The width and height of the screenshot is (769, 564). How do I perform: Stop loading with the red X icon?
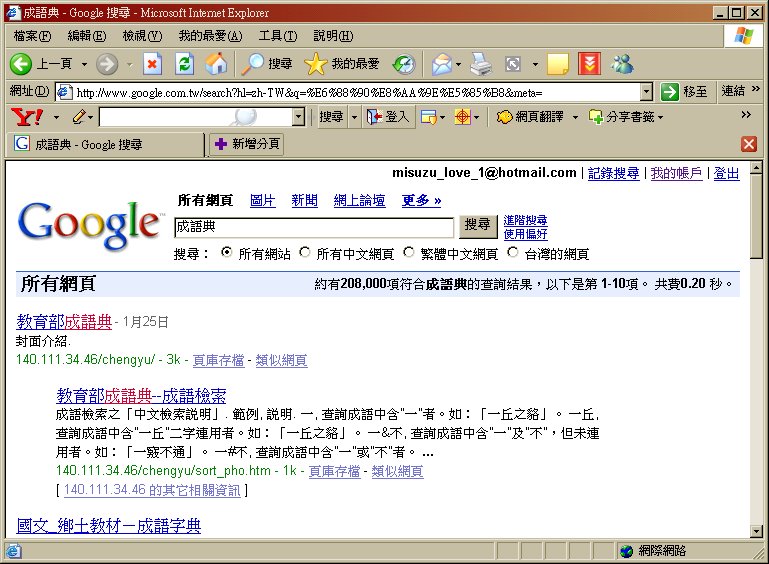click(x=153, y=64)
